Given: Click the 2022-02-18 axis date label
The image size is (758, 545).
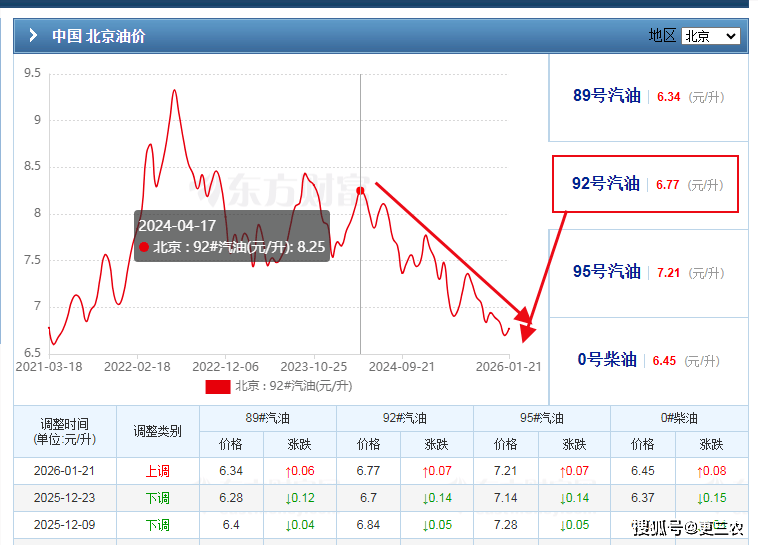Looking at the screenshot, I should (x=138, y=367).
